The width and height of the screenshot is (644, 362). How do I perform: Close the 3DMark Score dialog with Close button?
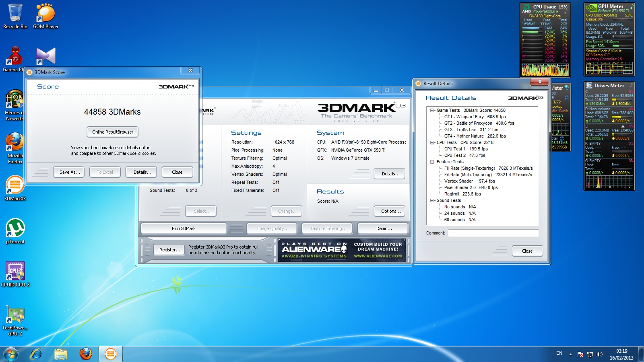[x=177, y=172]
